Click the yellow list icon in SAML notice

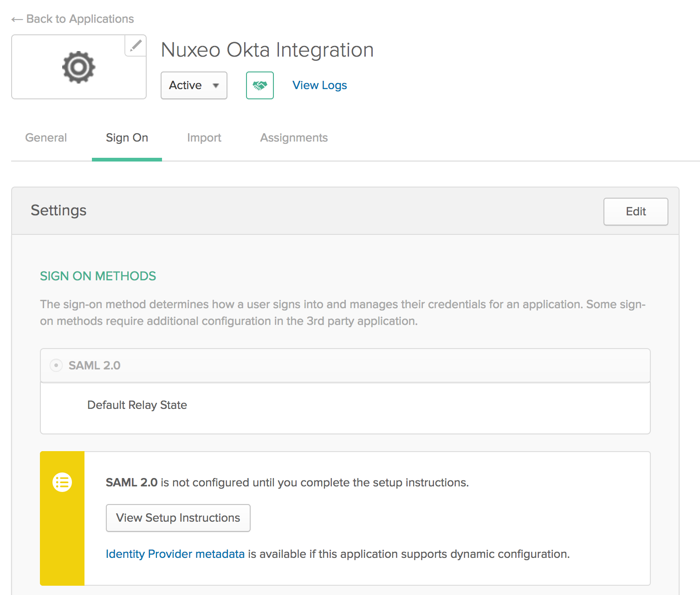pos(62,482)
